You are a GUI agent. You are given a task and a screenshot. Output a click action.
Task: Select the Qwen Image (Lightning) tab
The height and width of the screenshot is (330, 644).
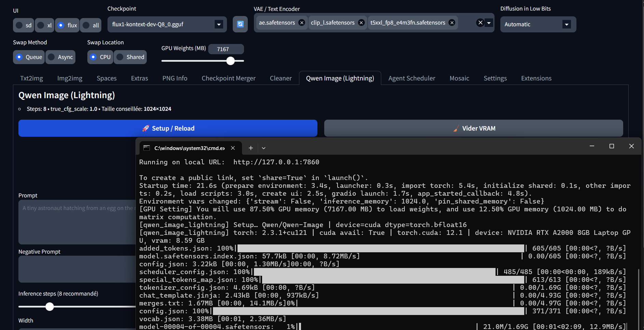pyautogui.click(x=340, y=78)
